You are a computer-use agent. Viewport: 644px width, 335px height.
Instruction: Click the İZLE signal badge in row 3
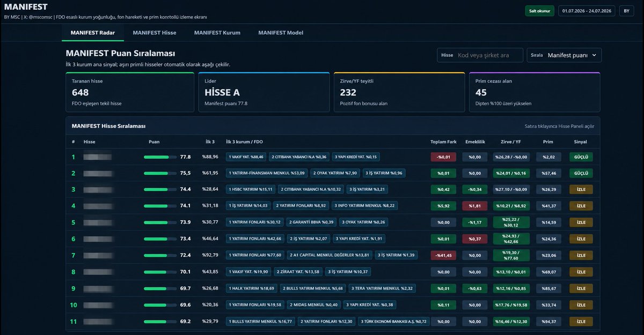pos(581,189)
